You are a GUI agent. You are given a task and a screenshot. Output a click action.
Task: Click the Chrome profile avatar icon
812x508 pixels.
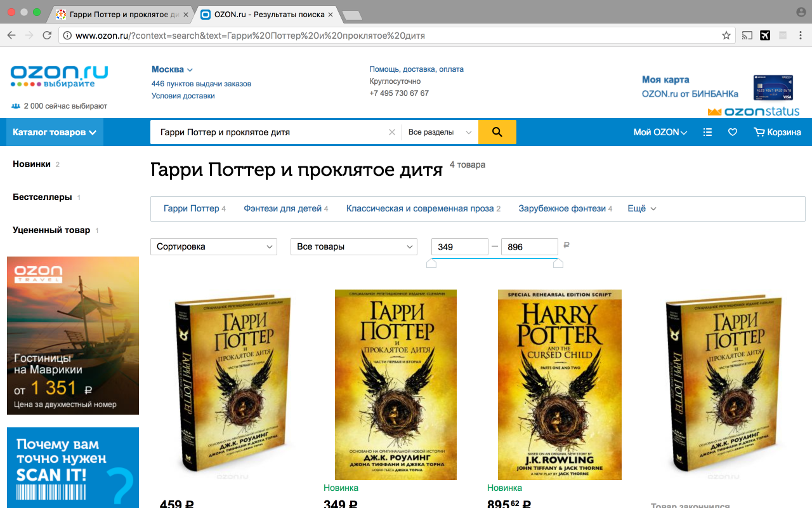(801, 12)
